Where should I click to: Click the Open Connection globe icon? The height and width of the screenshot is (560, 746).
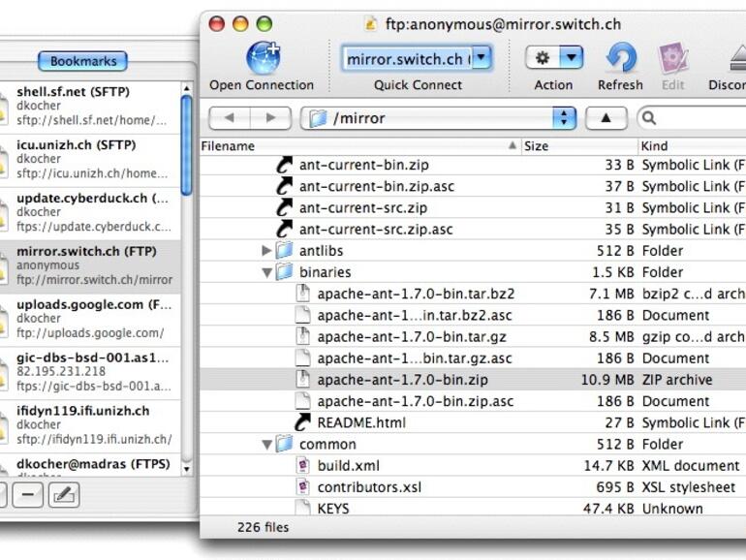tap(264, 58)
